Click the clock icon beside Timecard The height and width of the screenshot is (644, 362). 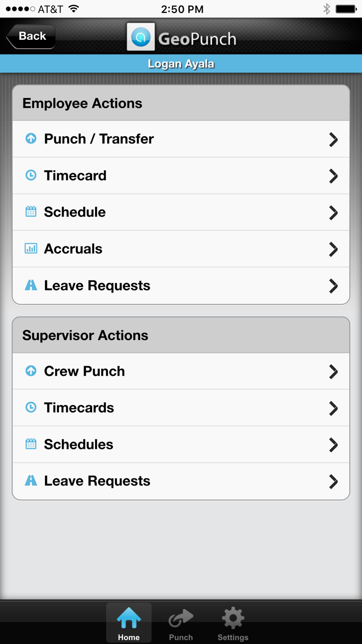(x=31, y=175)
